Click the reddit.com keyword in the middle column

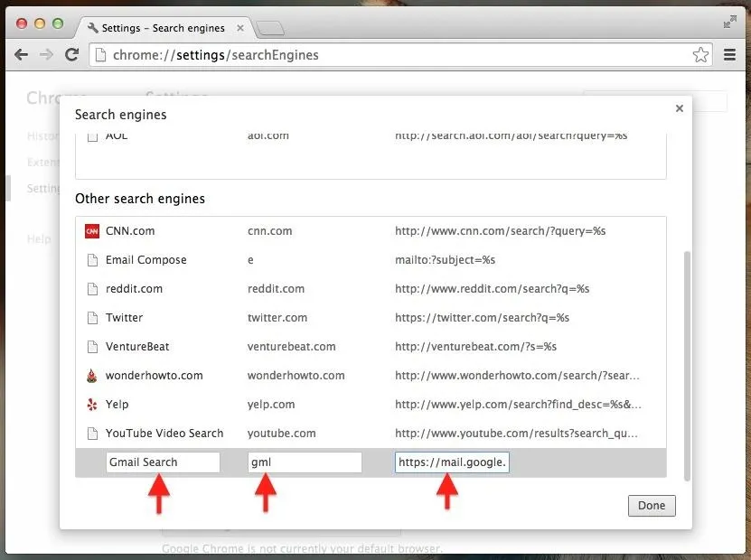click(276, 289)
